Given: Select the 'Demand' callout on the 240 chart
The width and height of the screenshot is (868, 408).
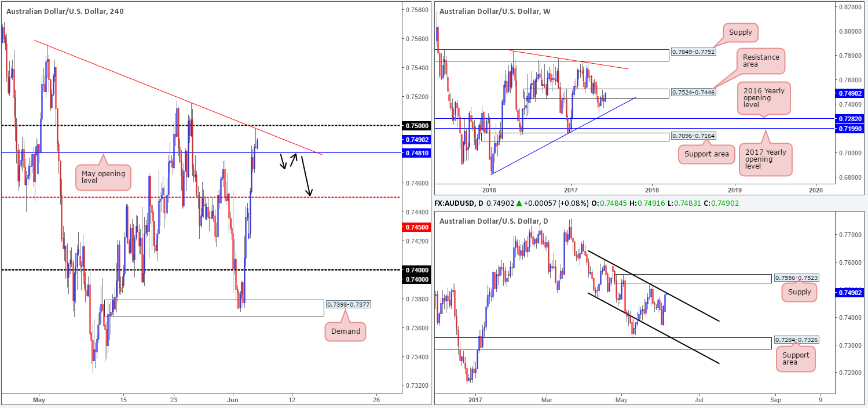Looking at the screenshot, I should [346, 331].
